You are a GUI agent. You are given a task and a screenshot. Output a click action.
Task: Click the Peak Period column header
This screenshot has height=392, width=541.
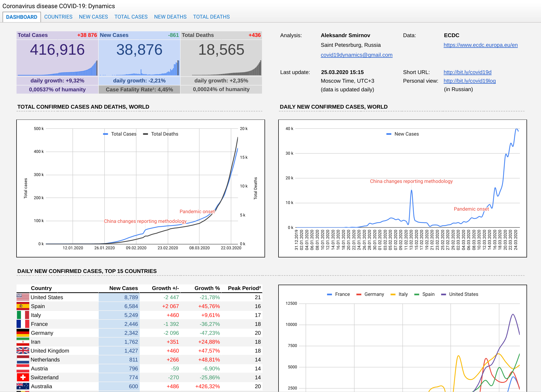click(244, 288)
